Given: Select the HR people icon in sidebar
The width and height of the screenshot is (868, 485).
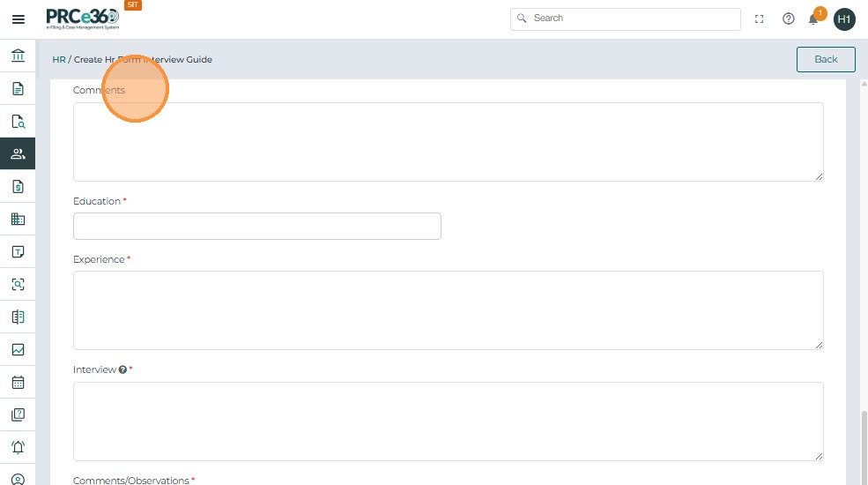Looking at the screenshot, I should coord(18,153).
